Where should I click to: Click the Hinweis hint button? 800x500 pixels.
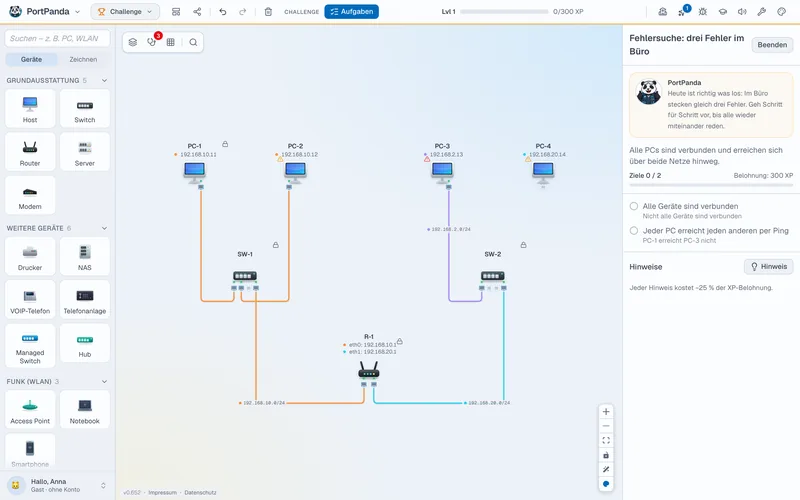coord(768,266)
